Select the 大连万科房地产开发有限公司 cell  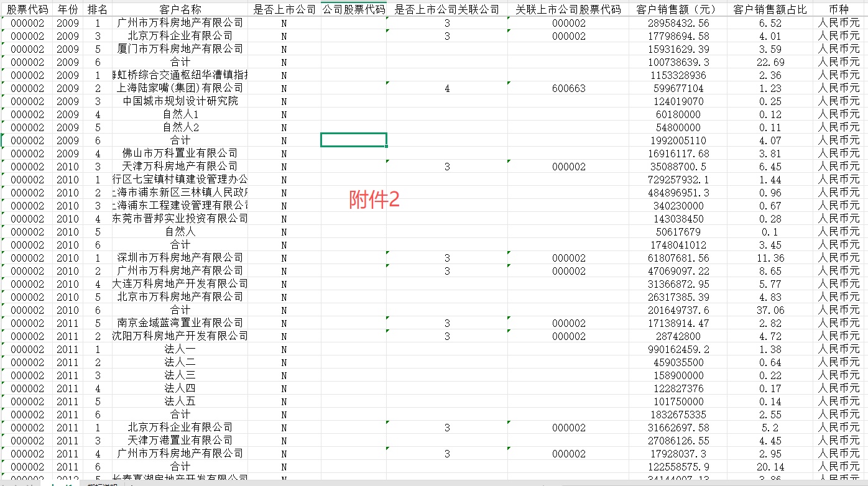click(x=180, y=284)
